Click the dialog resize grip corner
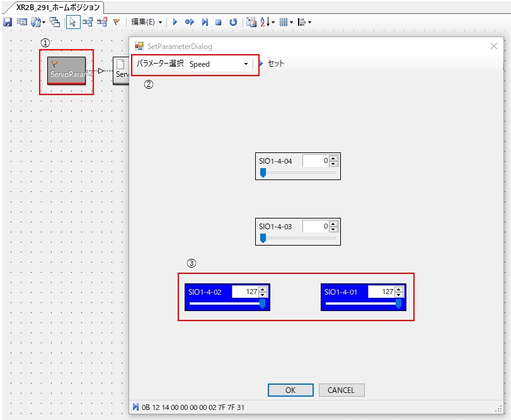 499,409
